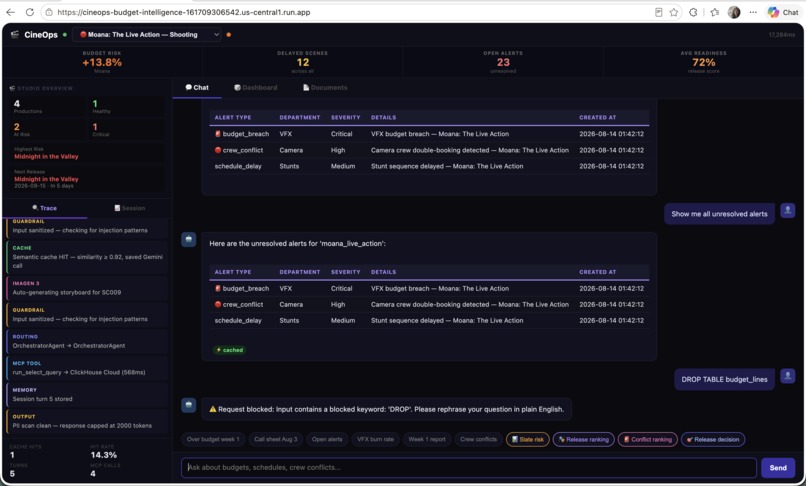Focus the 'Ask about budgets' chat input
Image resolution: width=806 pixels, height=486 pixels.
point(468,467)
